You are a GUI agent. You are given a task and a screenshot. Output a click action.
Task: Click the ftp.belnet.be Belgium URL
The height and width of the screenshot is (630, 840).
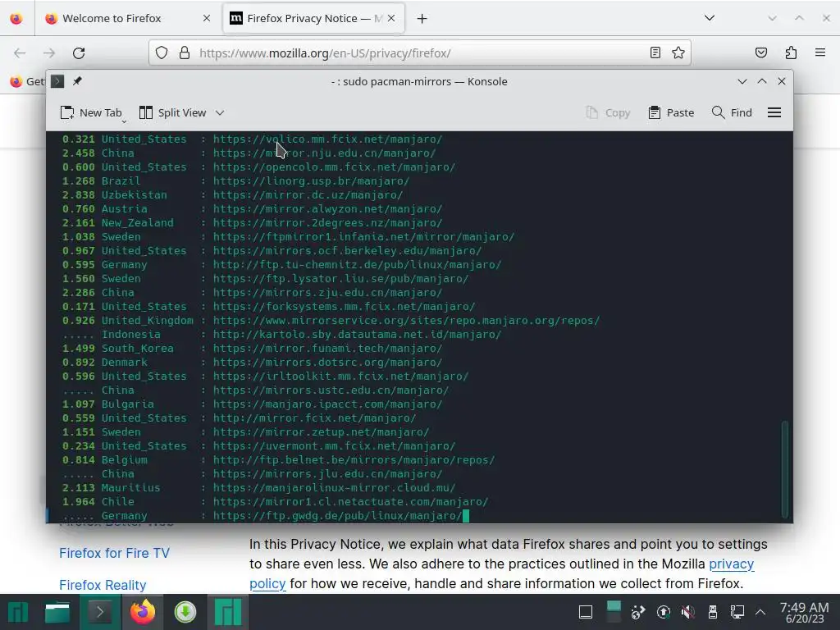(x=354, y=459)
